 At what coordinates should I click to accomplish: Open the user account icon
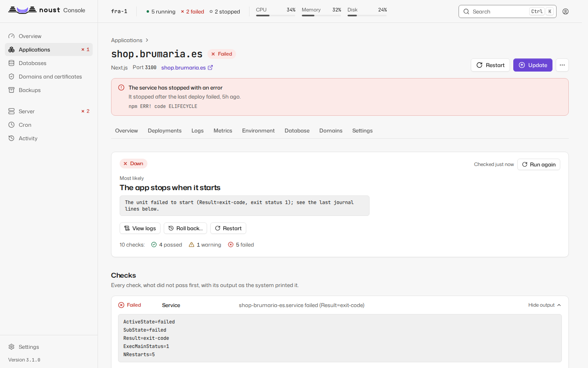pyautogui.click(x=566, y=11)
